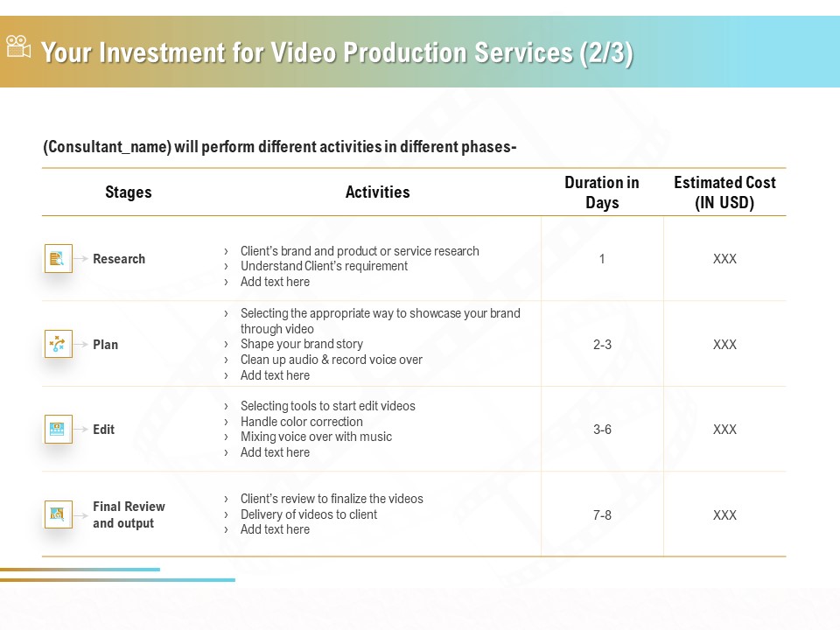Click 'Add text here' in the Edit row

pos(275,452)
